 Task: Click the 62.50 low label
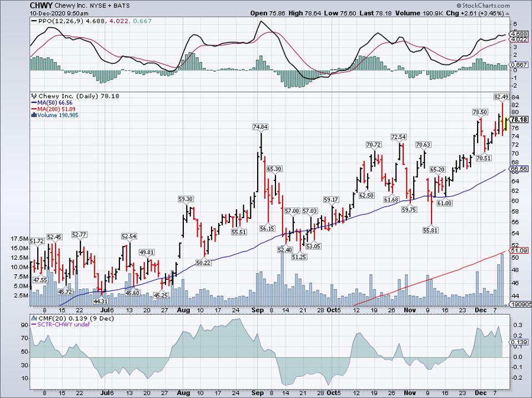[367, 195]
